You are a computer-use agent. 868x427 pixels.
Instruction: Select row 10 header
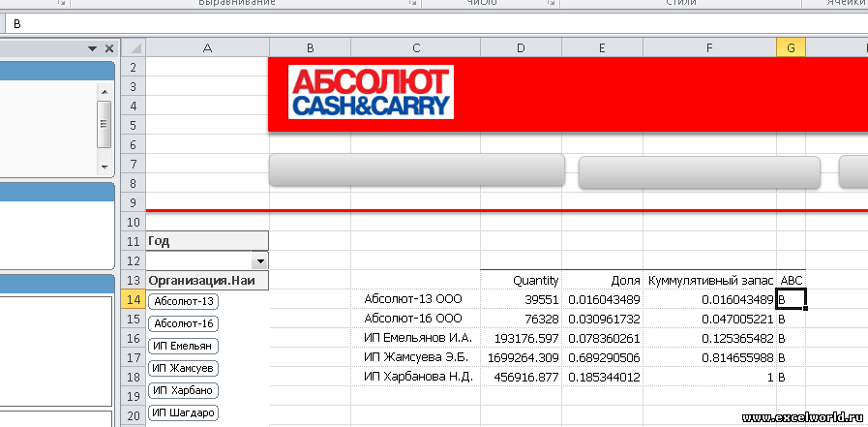(x=133, y=222)
